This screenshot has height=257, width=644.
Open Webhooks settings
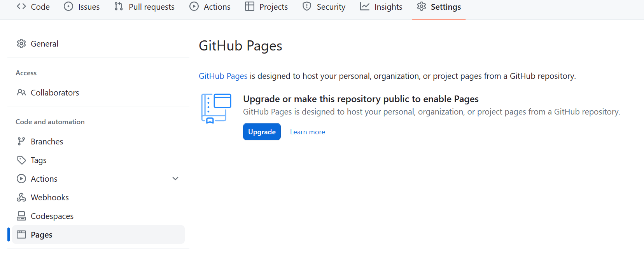coord(98,197)
